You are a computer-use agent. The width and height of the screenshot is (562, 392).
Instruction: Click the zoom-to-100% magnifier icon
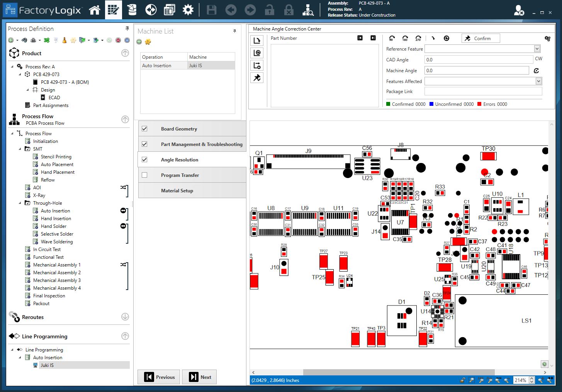point(481,380)
